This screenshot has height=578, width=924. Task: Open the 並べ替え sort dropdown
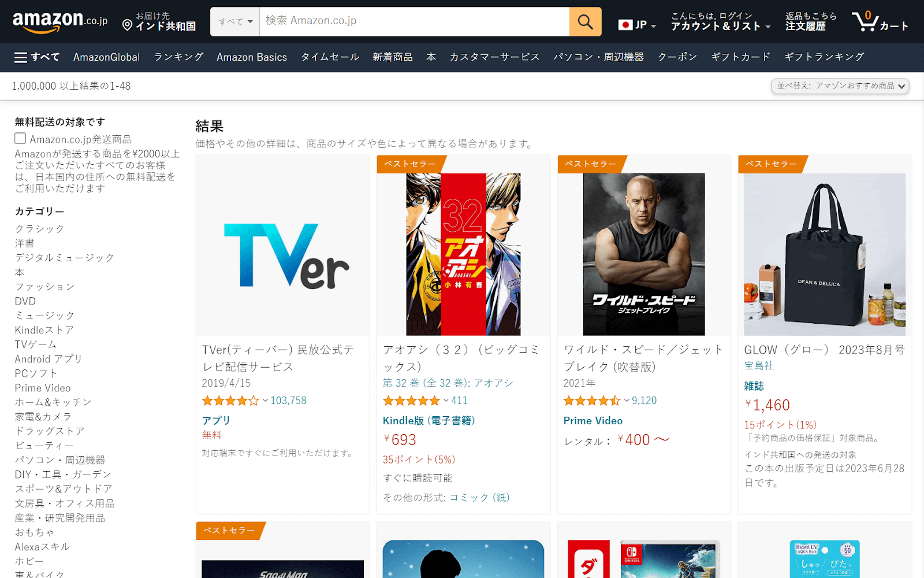[839, 86]
